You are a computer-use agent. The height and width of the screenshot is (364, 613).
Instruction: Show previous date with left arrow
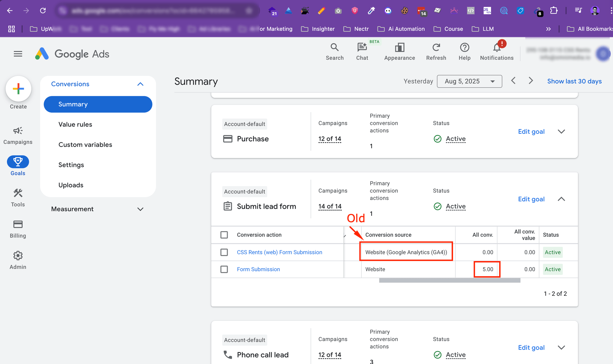coord(513,81)
